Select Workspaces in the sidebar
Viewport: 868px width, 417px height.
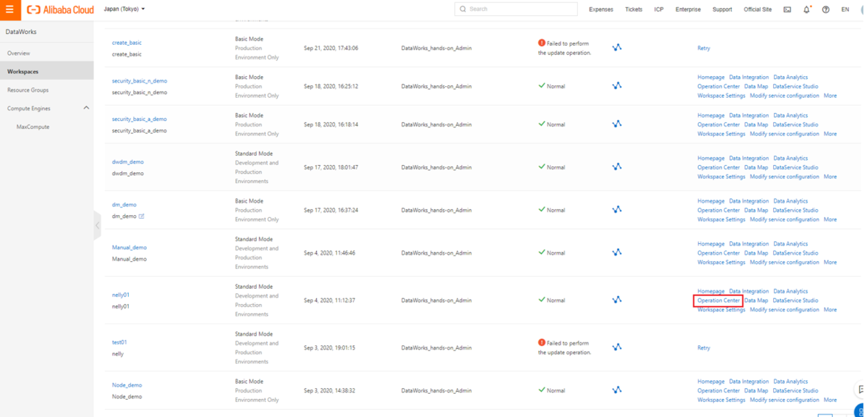pyautogui.click(x=46, y=71)
